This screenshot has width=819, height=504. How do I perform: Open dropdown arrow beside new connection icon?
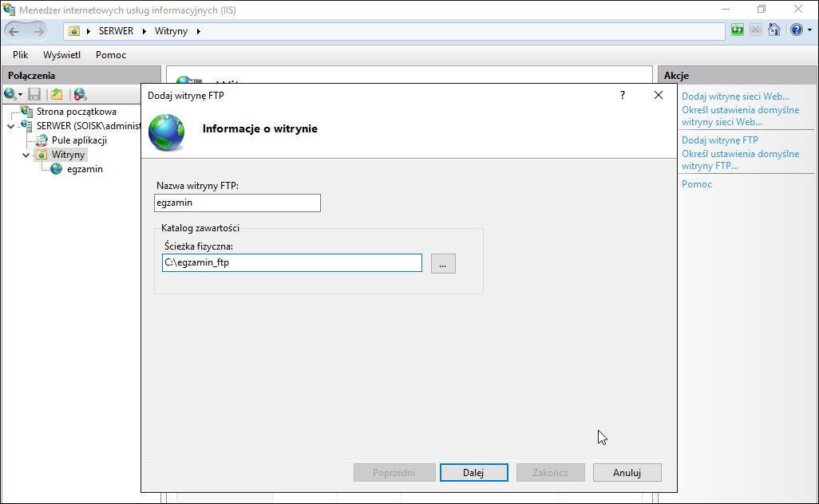click(21, 94)
